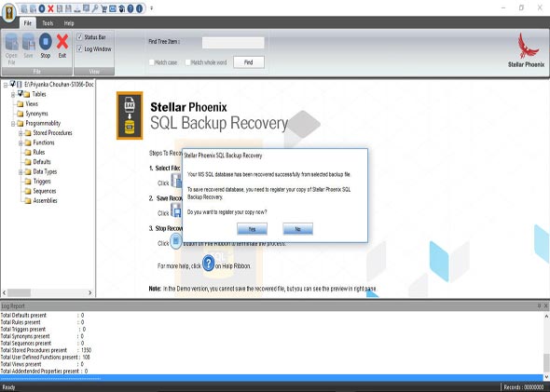Screen dimensions: 550x392
Task: Click the large red Exit icon in ribbon
Action: 62,42
